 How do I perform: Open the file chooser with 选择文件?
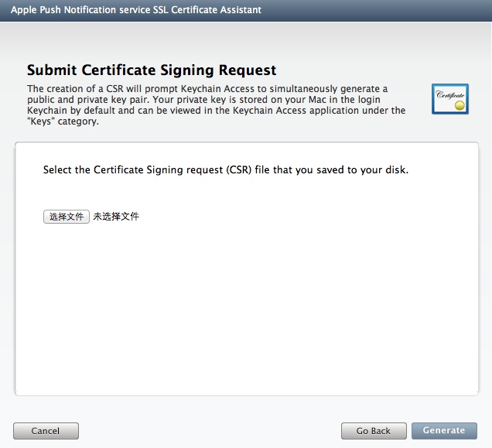click(67, 217)
